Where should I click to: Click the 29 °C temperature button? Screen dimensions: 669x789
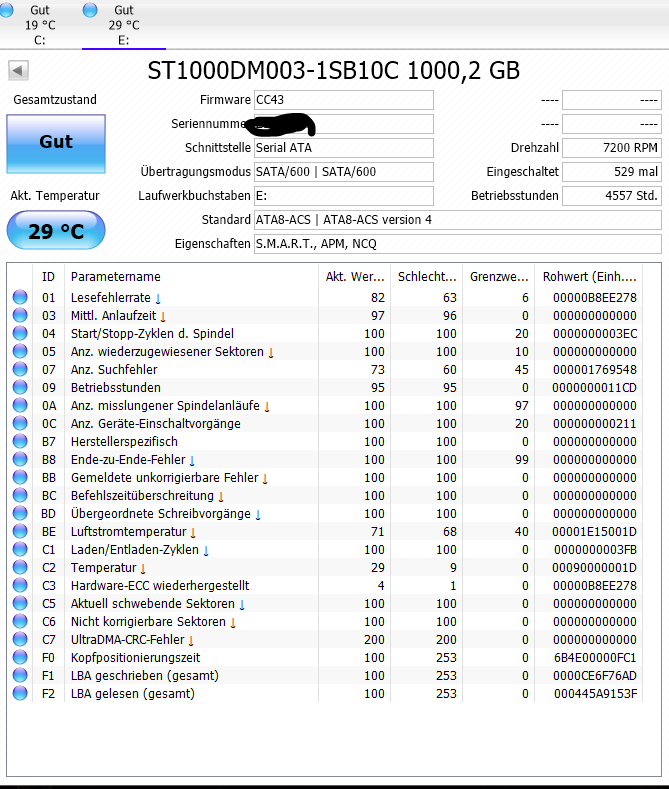[x=56, y=230]
